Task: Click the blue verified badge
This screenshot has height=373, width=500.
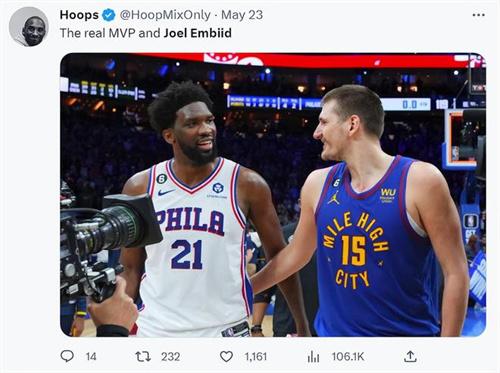Action: (x=108, y=15)
